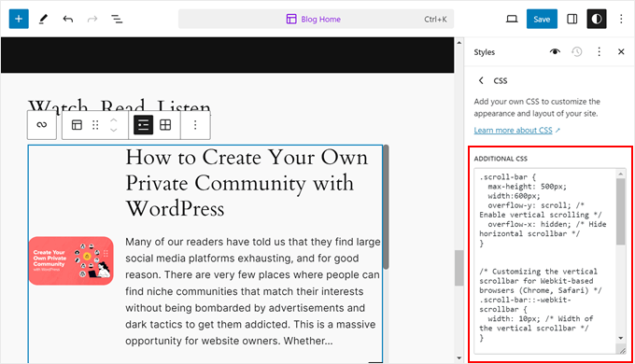Go back from the CSS panel

[x=481, y=80]
